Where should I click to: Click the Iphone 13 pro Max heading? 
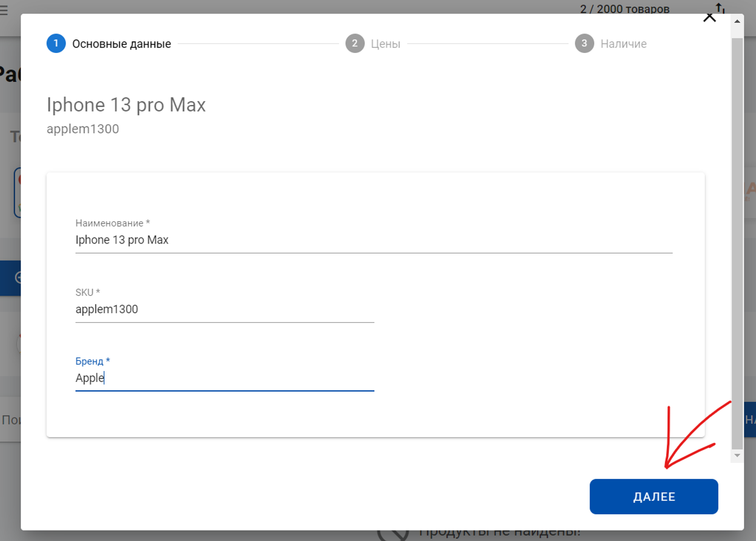point(126,105)
